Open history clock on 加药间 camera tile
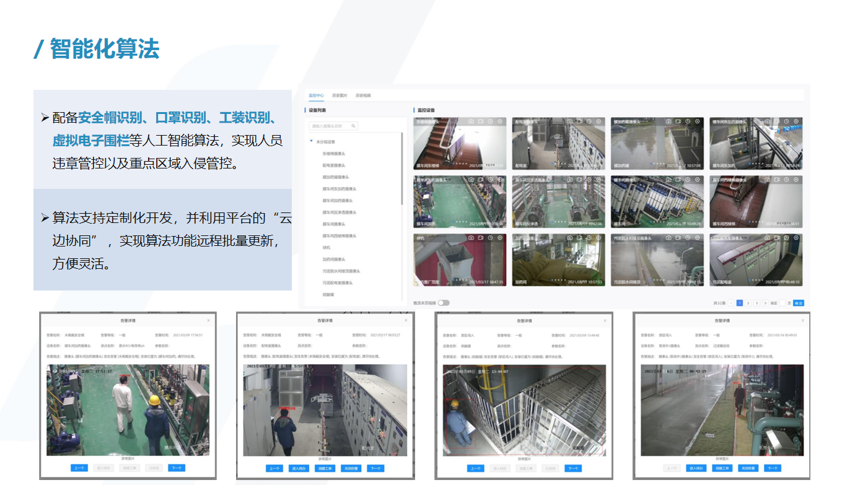The width and height of the screenshot is (868, 485). coord(589,238)
